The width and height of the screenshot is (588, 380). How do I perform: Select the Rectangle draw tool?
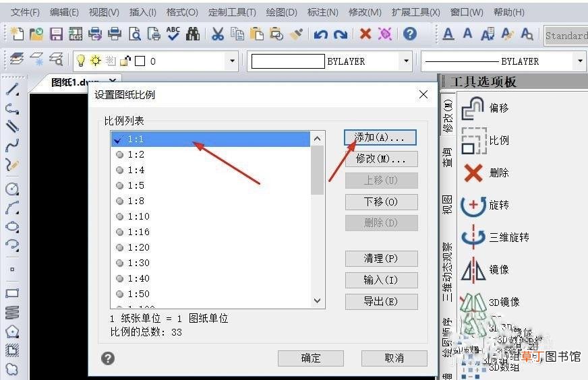click(x=12, y=293)
